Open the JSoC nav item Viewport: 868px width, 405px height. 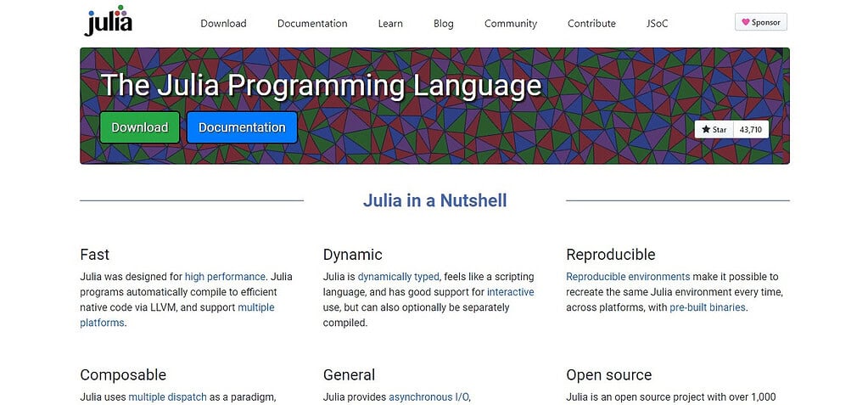(657, 23)
